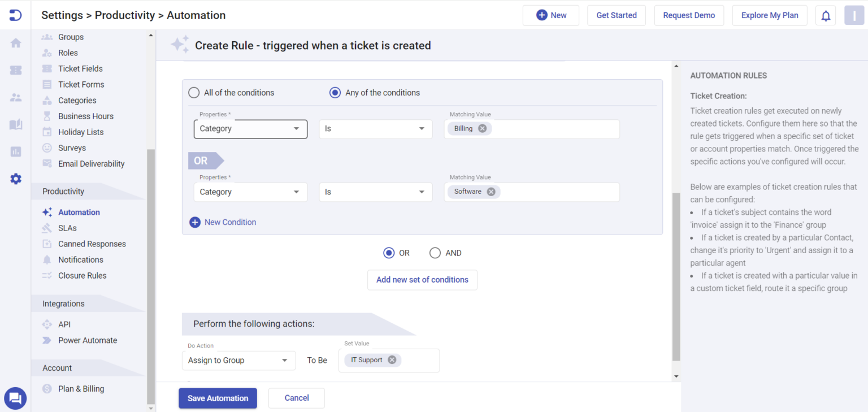Screen dimensions: 868x412
Task: Open the Reports analytics icon
Action: (15, 151)
